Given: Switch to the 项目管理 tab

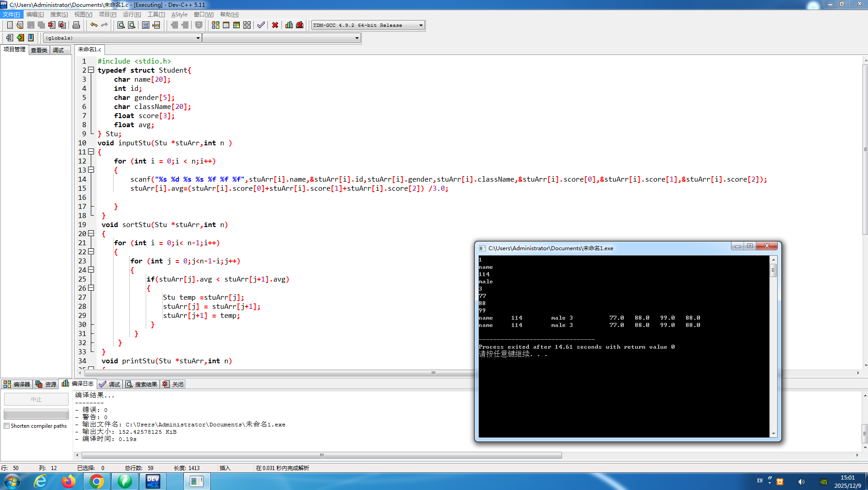Looking at the screenshot, I should [15, 49].
